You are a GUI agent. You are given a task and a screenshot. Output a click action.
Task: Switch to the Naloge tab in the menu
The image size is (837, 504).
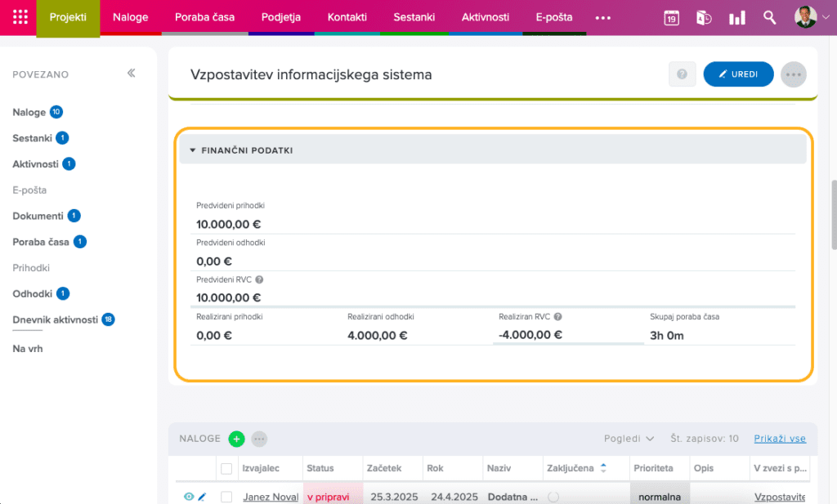[130, 16]
